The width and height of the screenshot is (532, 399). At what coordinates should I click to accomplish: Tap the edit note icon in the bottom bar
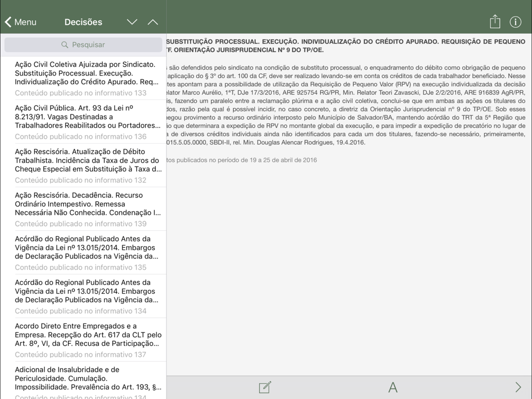point(264,387)
